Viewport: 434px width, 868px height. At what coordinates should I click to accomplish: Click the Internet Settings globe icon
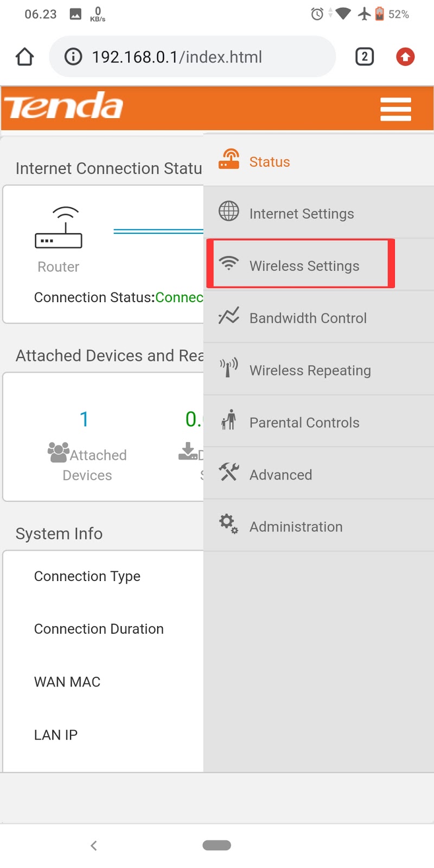pos(229,212)
